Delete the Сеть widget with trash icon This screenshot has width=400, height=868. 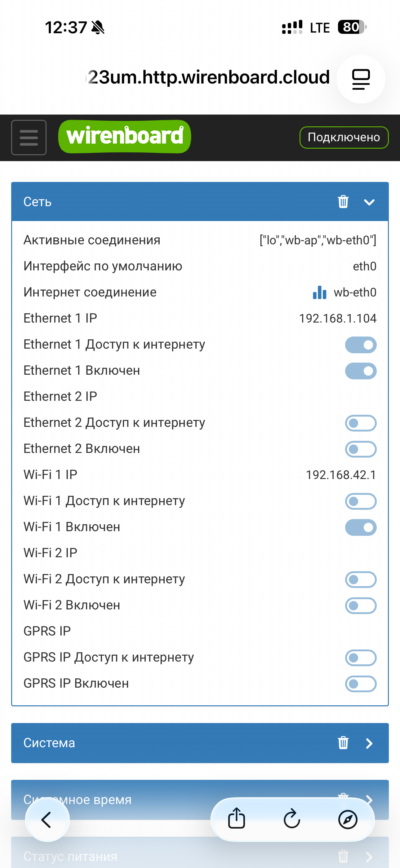343,201
